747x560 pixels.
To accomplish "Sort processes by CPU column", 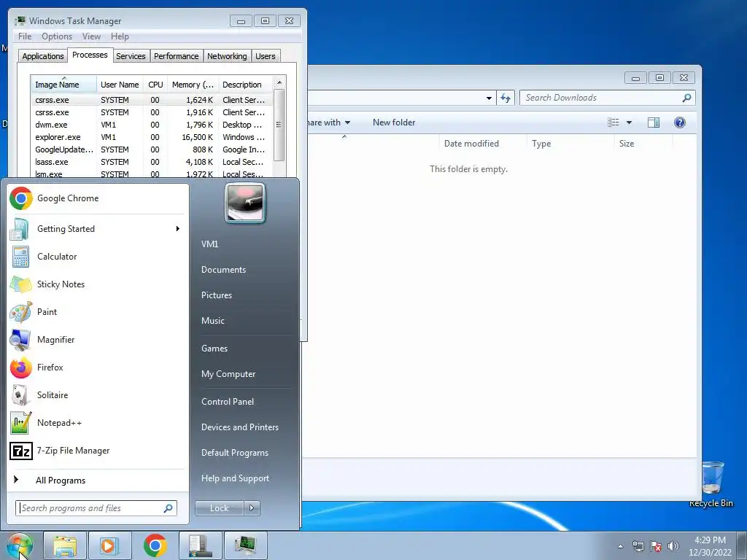I will click(155, 85).
